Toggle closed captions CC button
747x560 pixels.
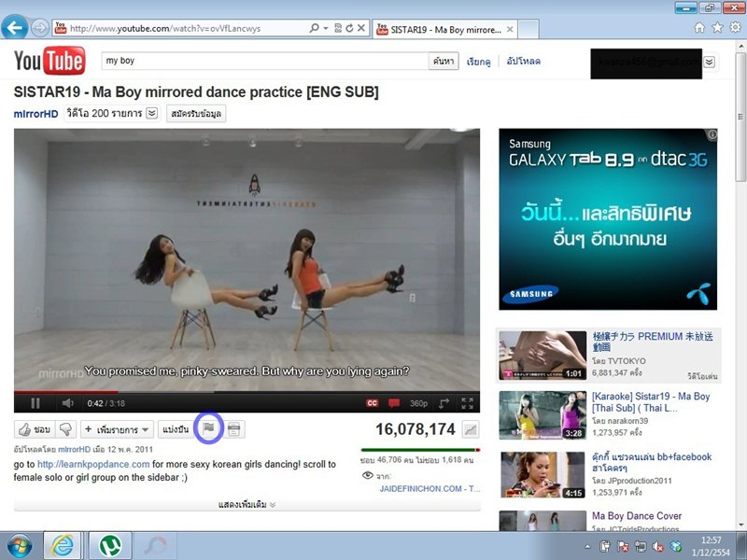pos(372,403)
